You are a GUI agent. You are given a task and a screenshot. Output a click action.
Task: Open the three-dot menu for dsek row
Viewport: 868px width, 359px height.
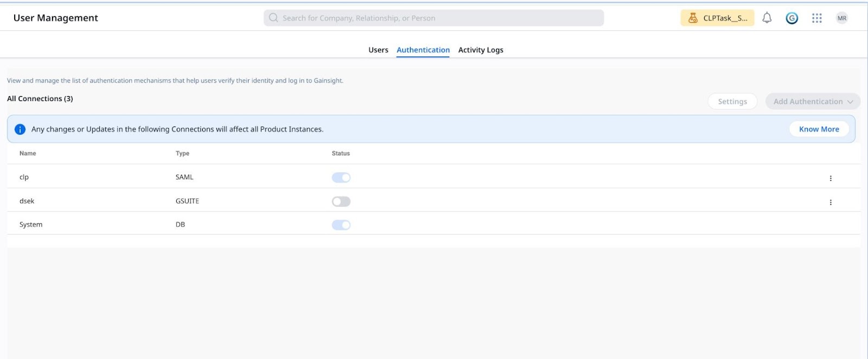830,202
